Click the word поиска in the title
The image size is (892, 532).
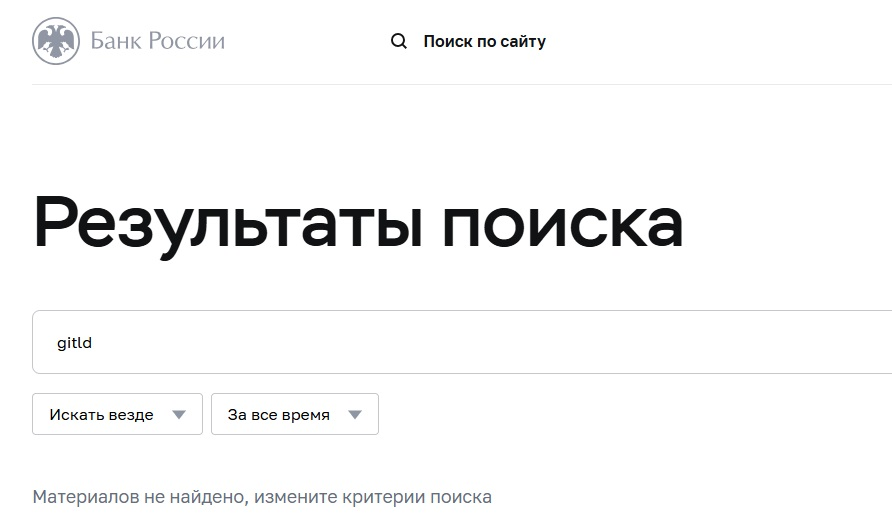[x=562, y=222]
